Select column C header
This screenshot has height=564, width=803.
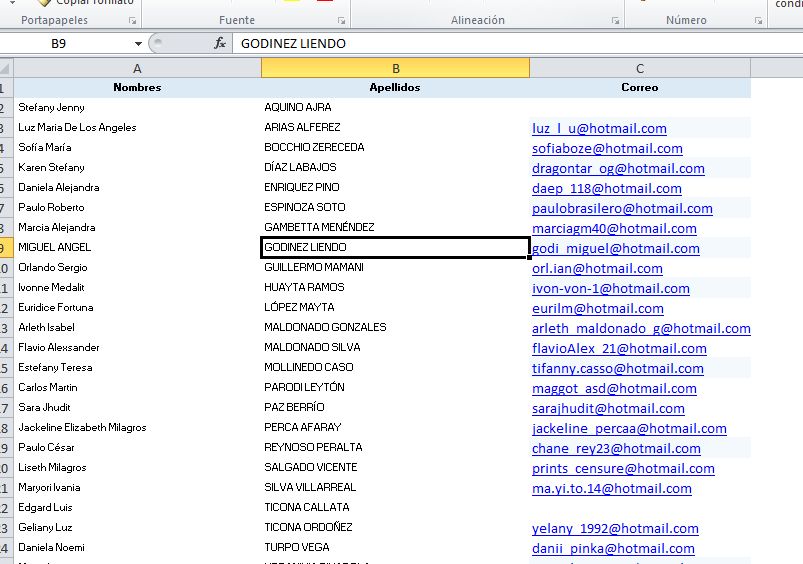click(640, 68)
